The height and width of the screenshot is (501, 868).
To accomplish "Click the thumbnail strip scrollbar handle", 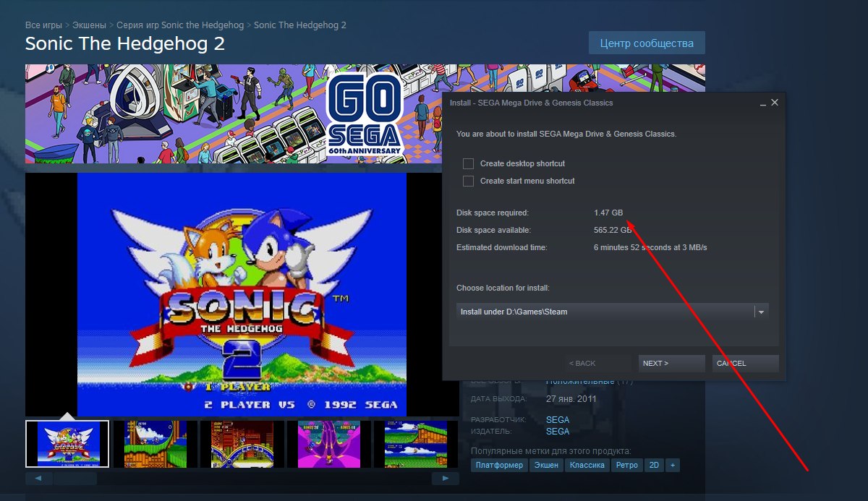I will tap(75, 479).
